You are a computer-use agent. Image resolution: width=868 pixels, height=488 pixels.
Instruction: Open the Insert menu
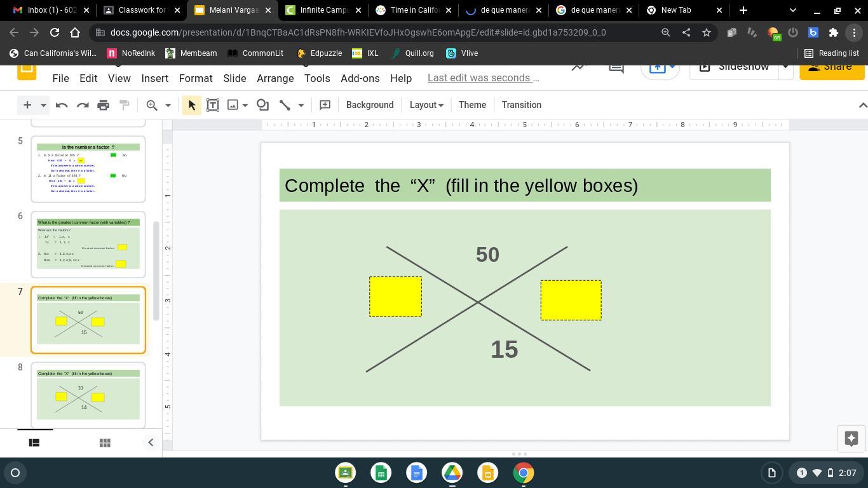pyautogui.click(x=155, y=78)
